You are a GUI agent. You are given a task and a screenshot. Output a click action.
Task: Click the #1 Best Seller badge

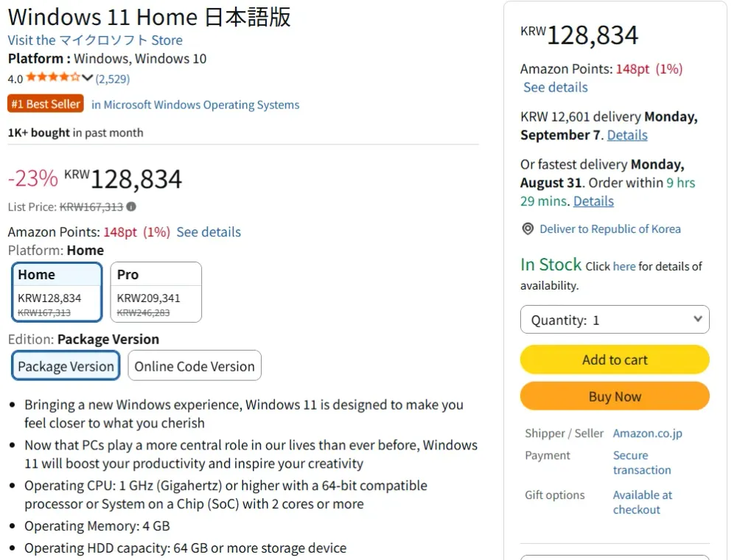46,104
